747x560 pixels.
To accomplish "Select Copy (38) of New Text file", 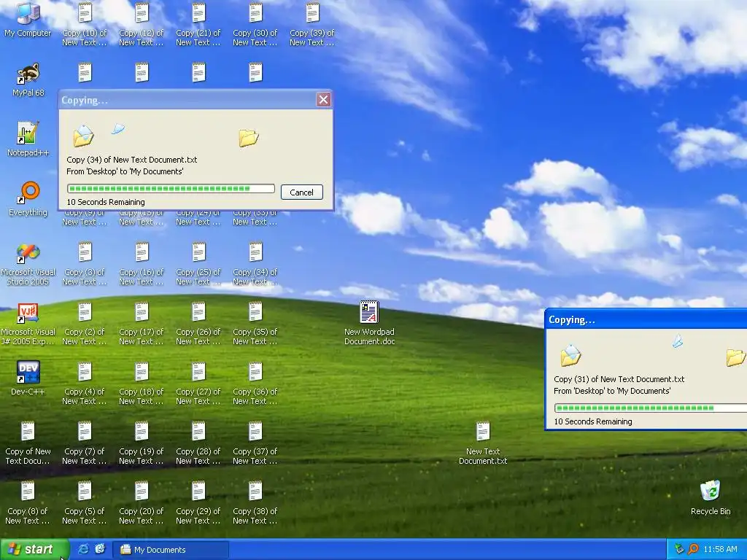I will [x=255, y=502].
